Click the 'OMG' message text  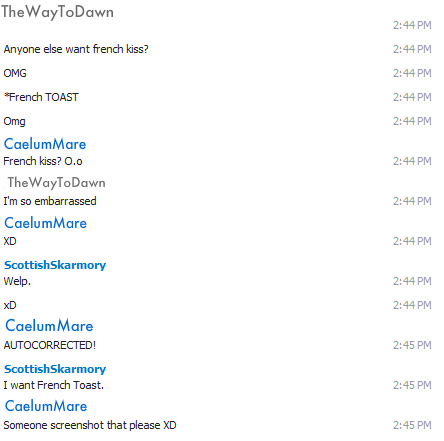15,73
